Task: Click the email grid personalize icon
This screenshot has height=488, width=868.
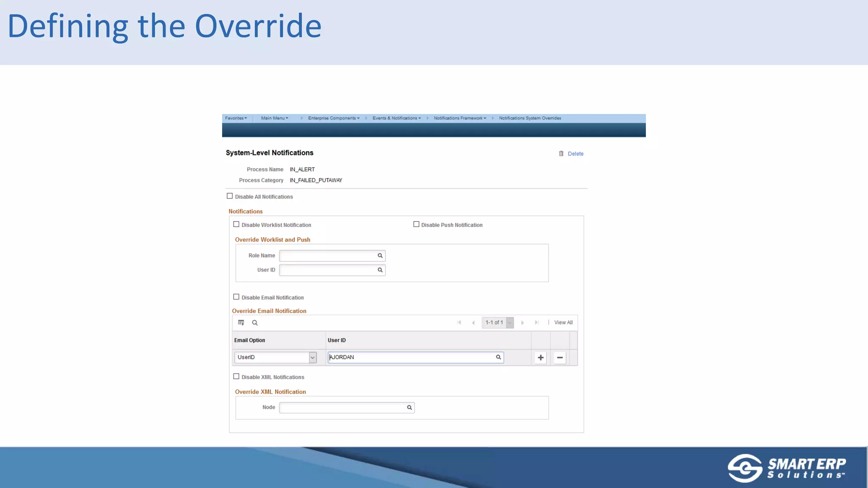Action: [x=241, y=323]
